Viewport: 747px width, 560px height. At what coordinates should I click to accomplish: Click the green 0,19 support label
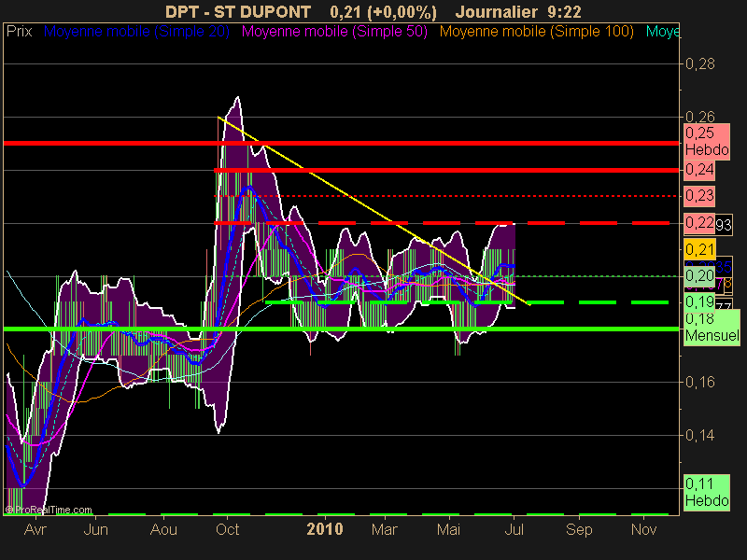(699, 301)
